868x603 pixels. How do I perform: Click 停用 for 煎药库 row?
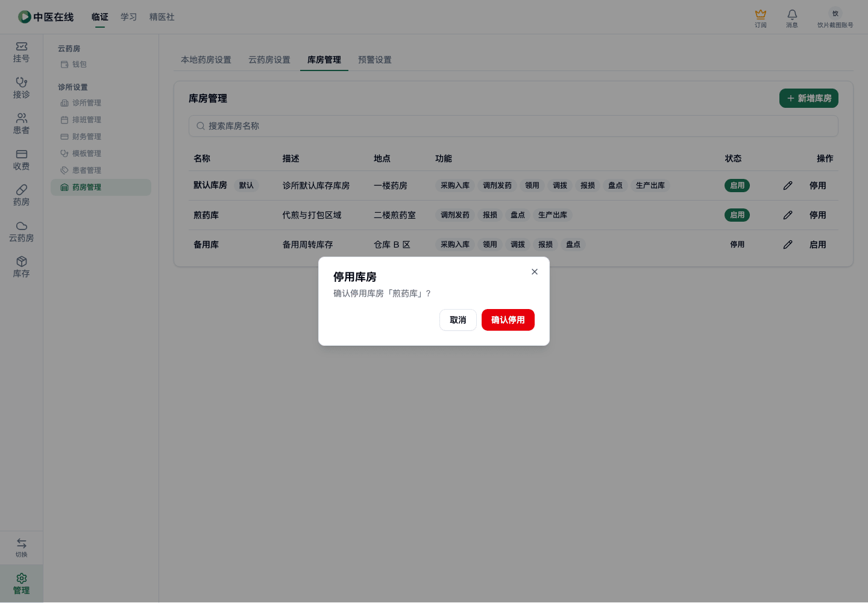tap(818, 215)
